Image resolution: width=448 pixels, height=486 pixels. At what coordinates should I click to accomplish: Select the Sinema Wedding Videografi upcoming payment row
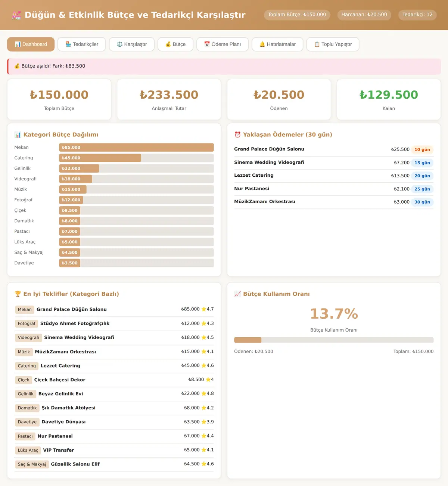[x=334, y=162]
